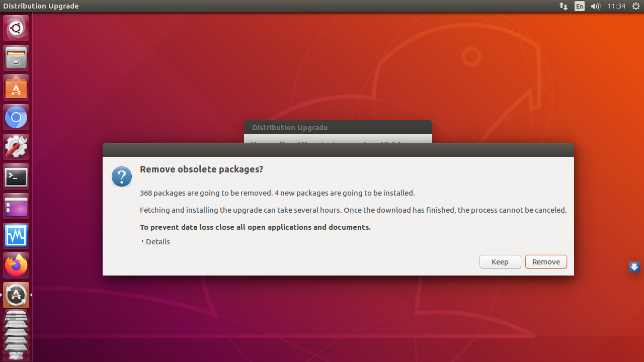Open the System Monitor dock icon

16,236
